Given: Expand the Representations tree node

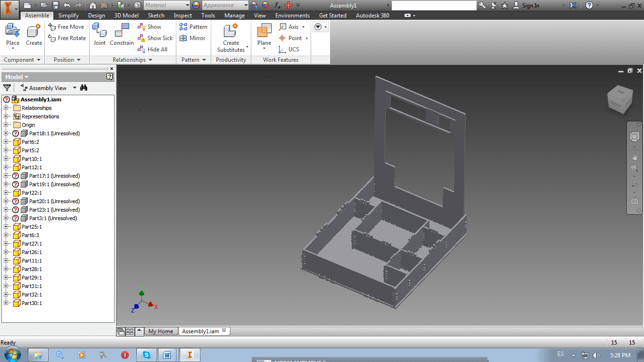Looking at the screenshot, I should click(6, 116).
